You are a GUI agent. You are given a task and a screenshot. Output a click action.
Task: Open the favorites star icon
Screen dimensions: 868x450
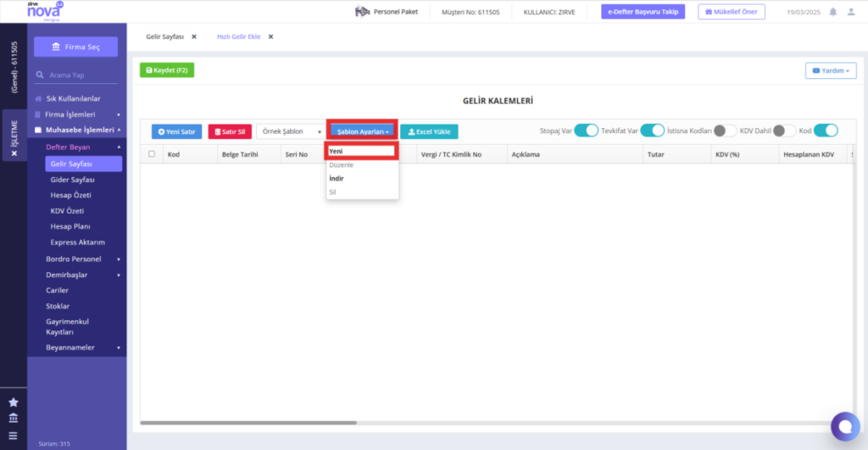pos(14,403)
